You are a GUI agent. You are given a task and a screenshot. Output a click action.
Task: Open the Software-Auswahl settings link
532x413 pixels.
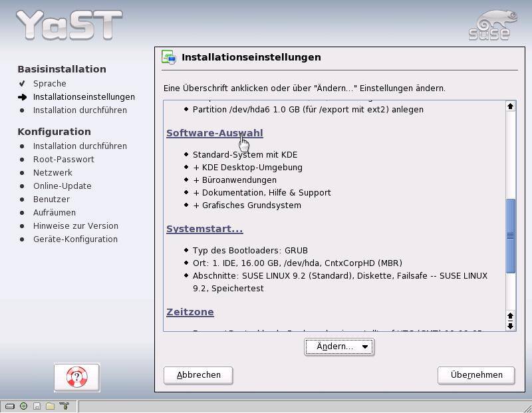pos(214,133)
